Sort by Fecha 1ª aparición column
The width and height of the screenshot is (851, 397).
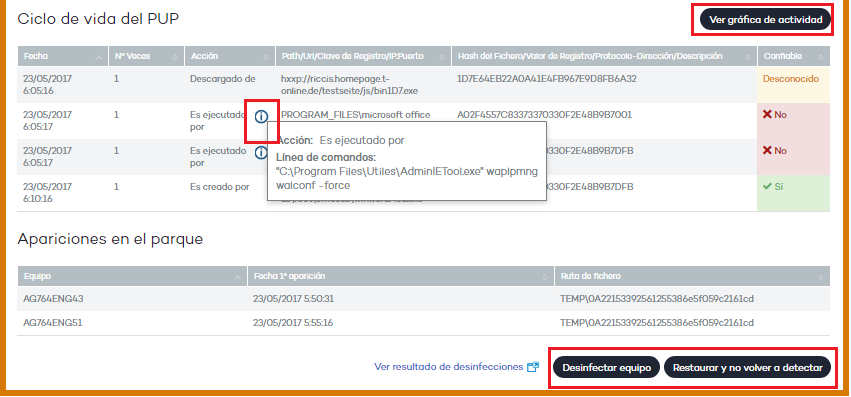click(401, 276)
